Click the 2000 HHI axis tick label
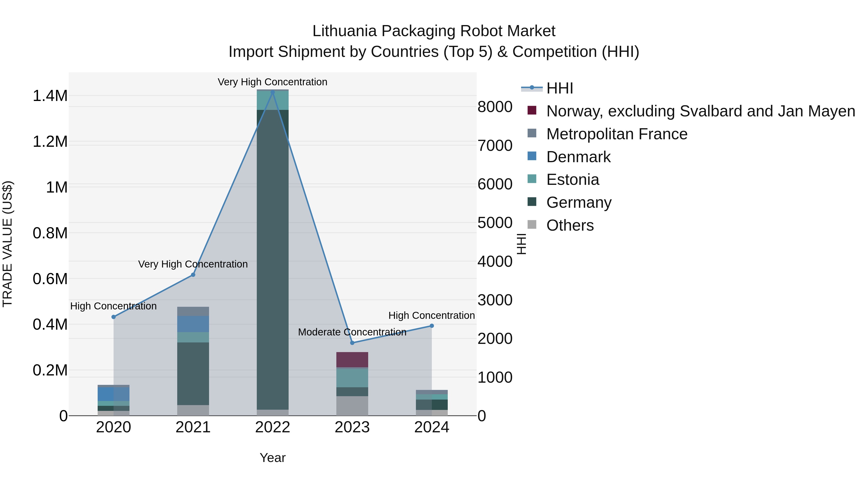Image resolution: width=868 pixels, height=488 pixels. click(495, 339)
